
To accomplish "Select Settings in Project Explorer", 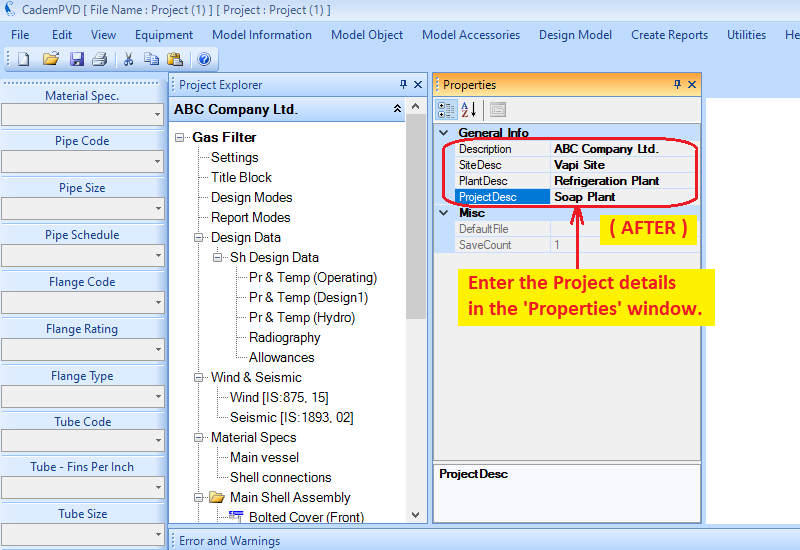I will (235, 157).
